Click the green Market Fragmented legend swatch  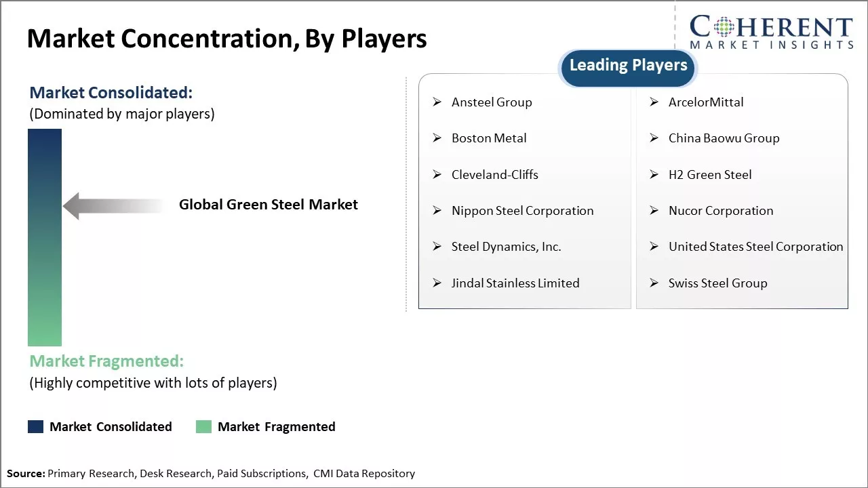(203, 426)
